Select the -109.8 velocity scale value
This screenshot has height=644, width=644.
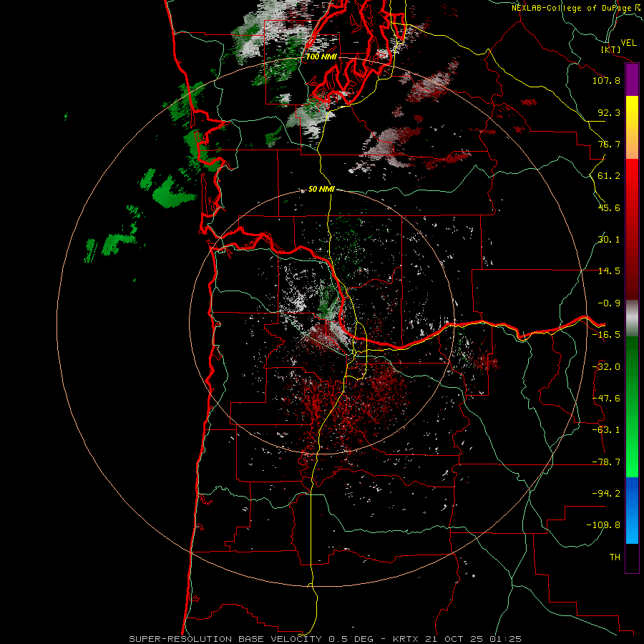pos(603,525)
